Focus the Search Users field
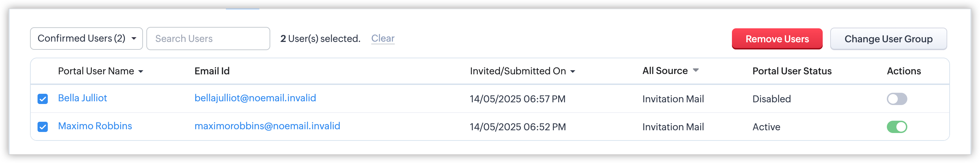The image size is (980, 163). 208,39
